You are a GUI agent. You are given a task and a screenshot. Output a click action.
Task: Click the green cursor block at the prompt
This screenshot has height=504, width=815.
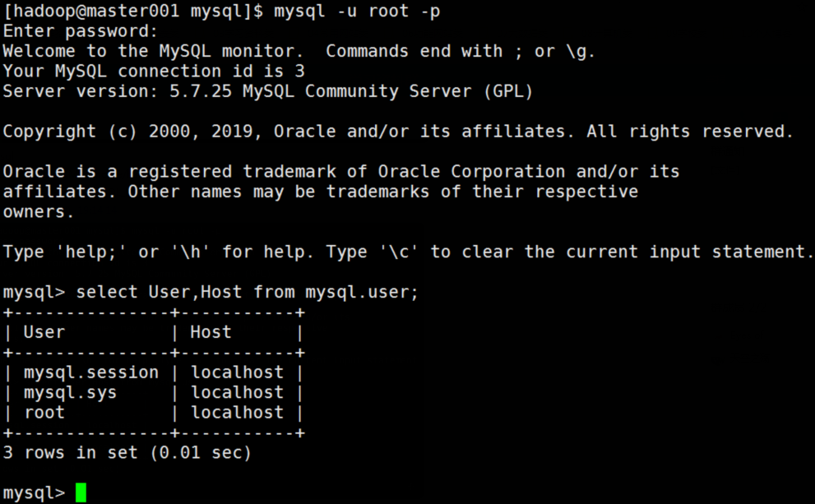81,492
